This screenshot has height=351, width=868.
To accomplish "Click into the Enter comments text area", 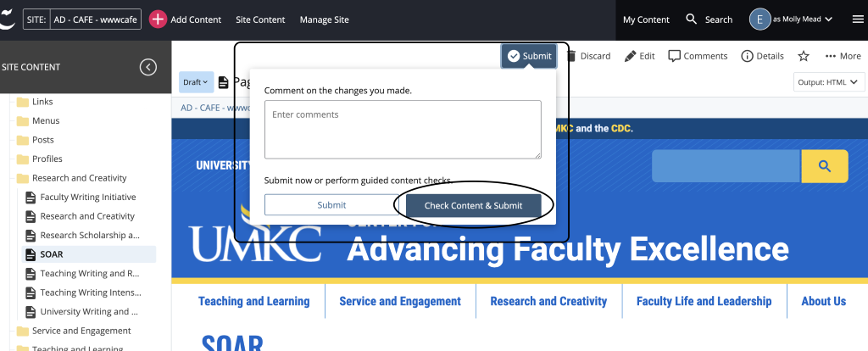I will coord(403,130).
